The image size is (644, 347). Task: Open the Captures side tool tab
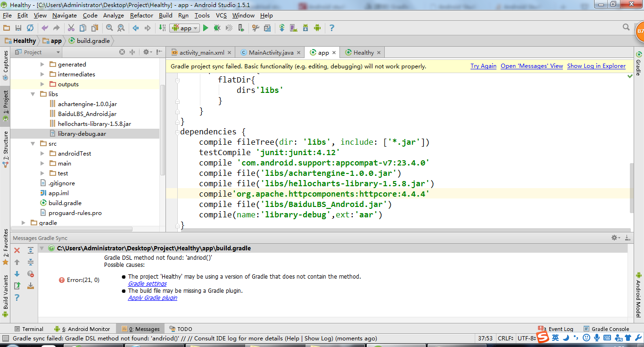(x=6, y=66)
